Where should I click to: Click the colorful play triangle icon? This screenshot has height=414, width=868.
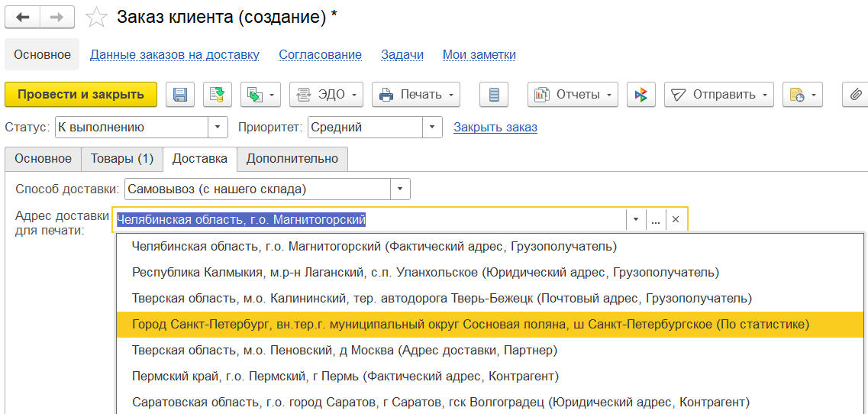[x=641, y=95]
